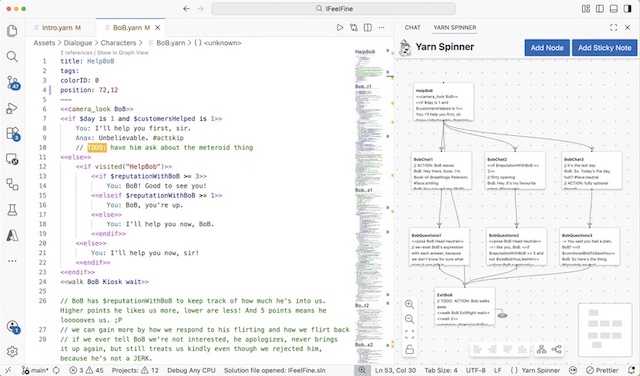The image size is (640, 376).
Task: Split the editor to the right
Action: click(x=368, y=28)
